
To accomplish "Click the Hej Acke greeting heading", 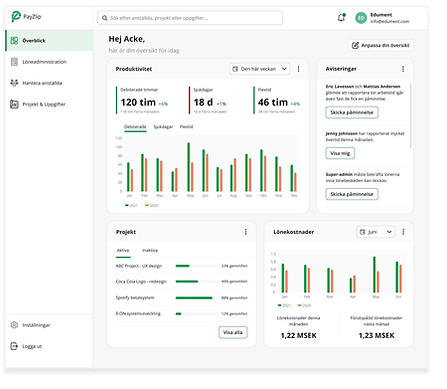I will [127, 39].
